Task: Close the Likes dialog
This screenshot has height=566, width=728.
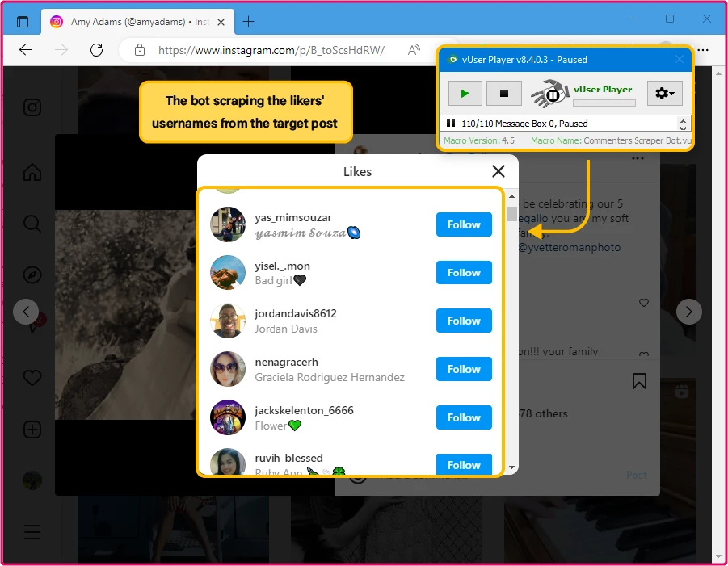Action: pos(499,171)
